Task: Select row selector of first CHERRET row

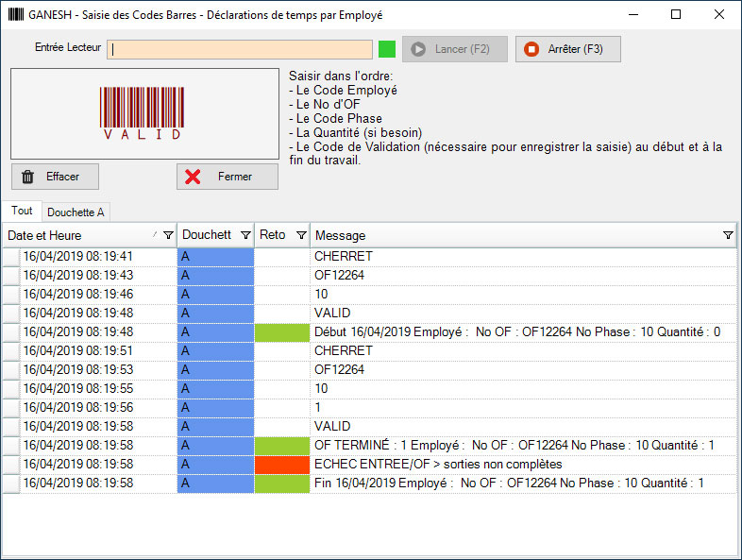Action: tap(10, 257)
